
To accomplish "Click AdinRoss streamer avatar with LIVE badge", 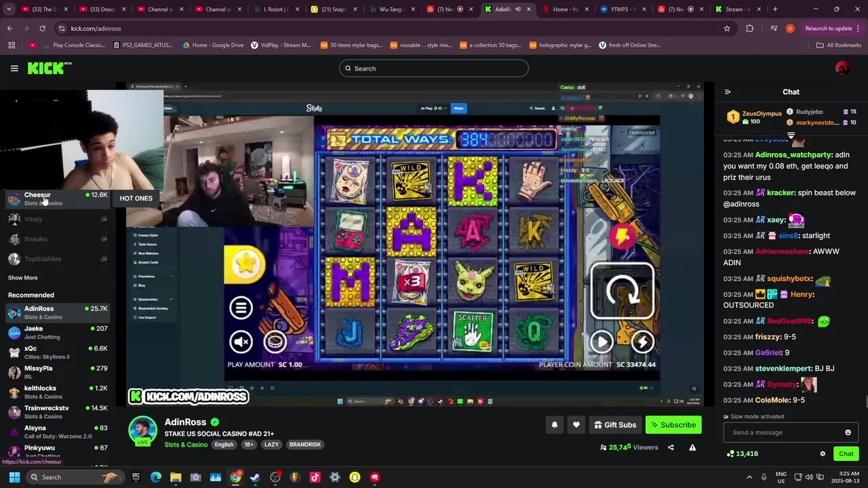I will [x=143, y=431].
